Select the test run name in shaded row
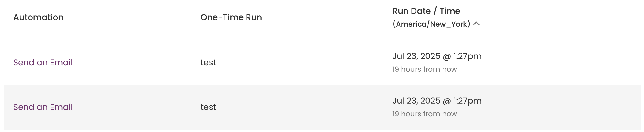The image size is (644, 132). (x=208, y=107)
